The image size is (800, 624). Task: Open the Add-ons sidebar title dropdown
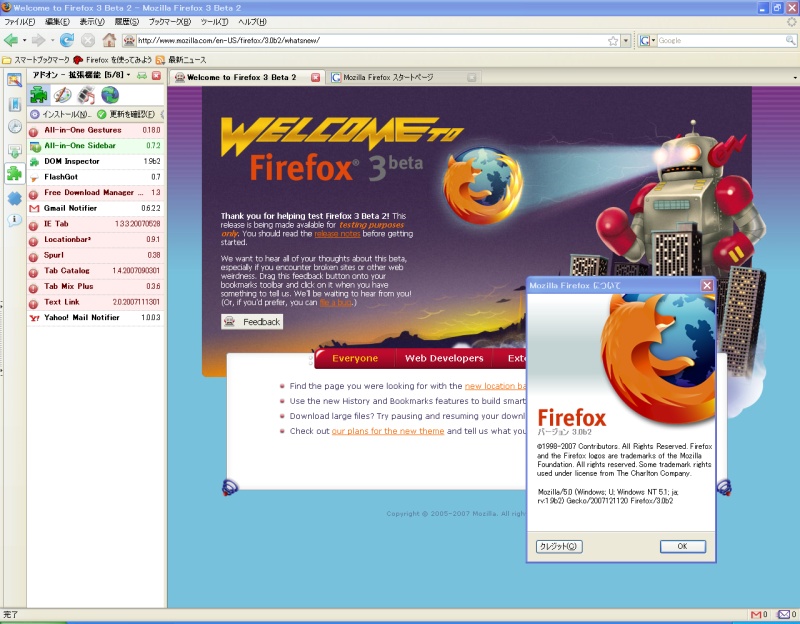click(x=129, y=75)
